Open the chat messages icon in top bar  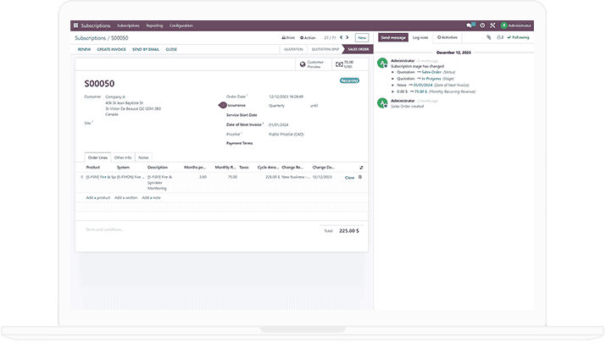pyautogui.click(x=470, y=26)
